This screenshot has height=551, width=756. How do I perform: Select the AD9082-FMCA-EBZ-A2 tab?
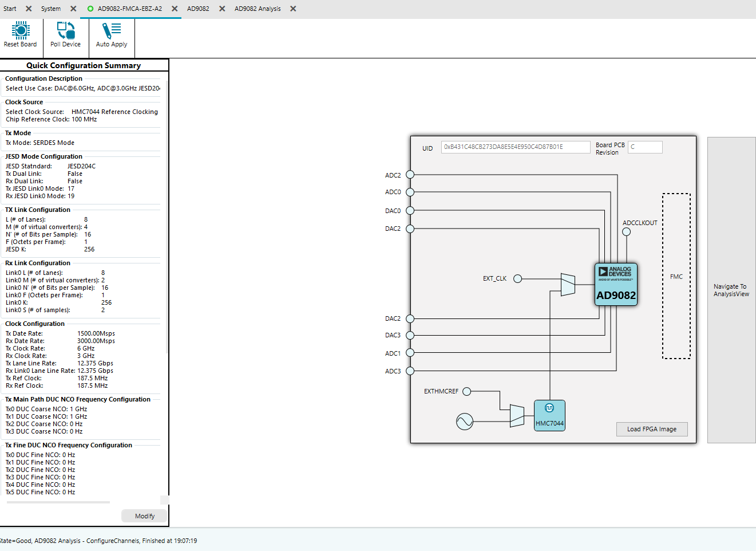pos(130,9)
